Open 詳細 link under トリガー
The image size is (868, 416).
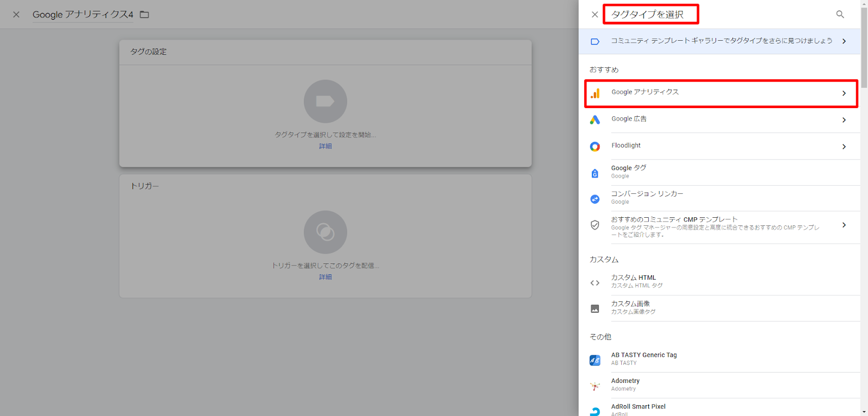325,277
